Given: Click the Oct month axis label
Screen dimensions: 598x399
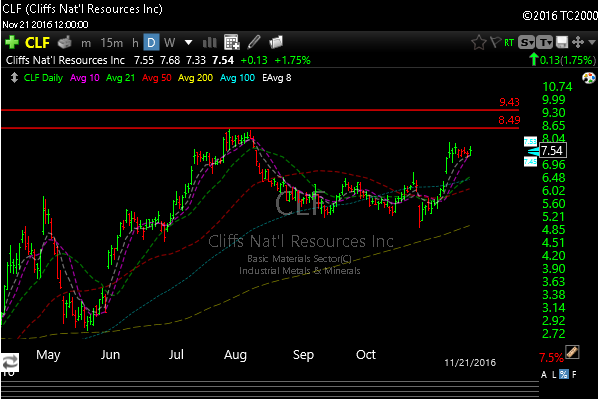Looking at the screenshot, I should pos(365,355).
